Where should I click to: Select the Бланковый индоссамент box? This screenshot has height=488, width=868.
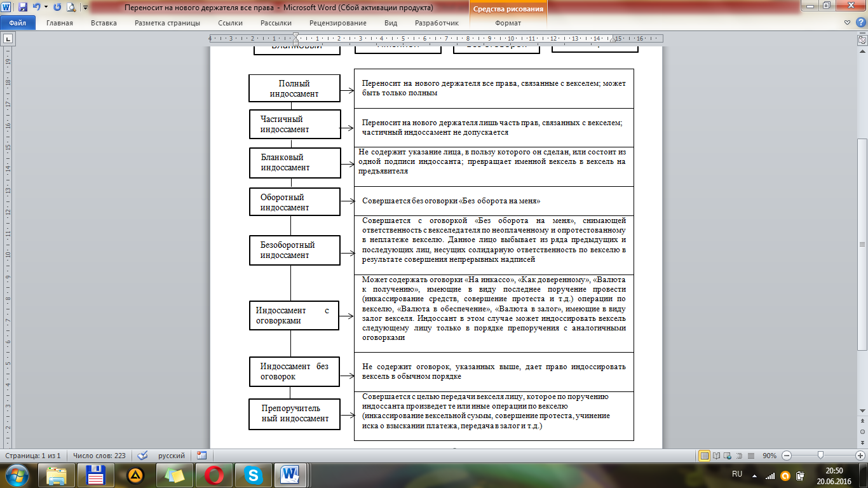point(294,162)
